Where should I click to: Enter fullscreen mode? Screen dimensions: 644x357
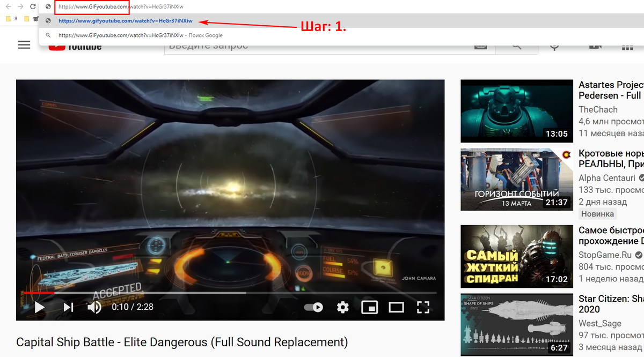click(423, 307)
